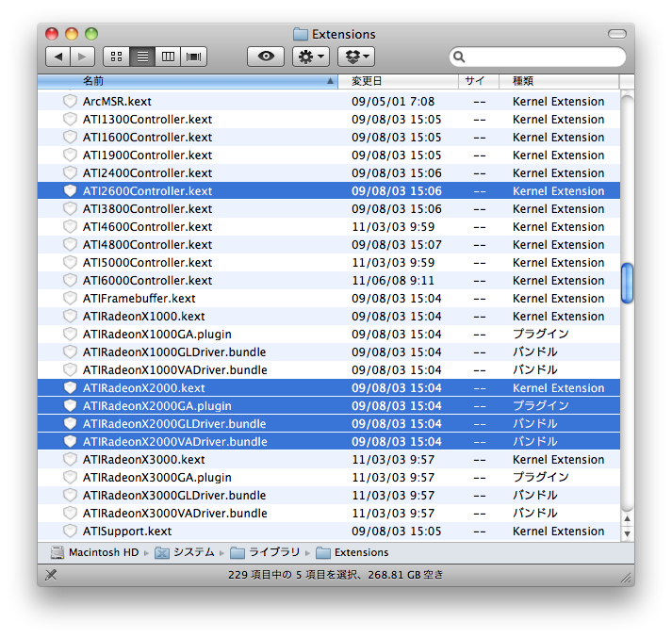Screen dimensions: 672x638
Task: Click the プラグイン kind cell of ATIRadeonX1000GA.plugin
Action: click(x=540, y=335)
